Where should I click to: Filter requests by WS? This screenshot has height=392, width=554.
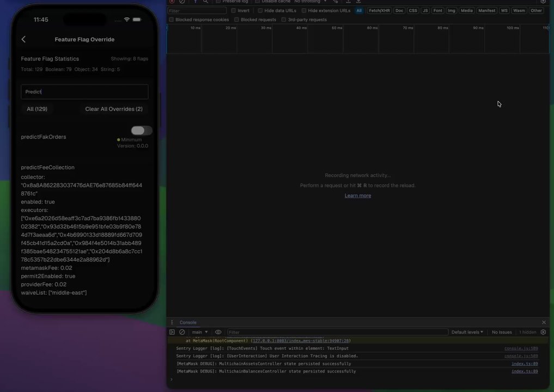pos(504,10)
